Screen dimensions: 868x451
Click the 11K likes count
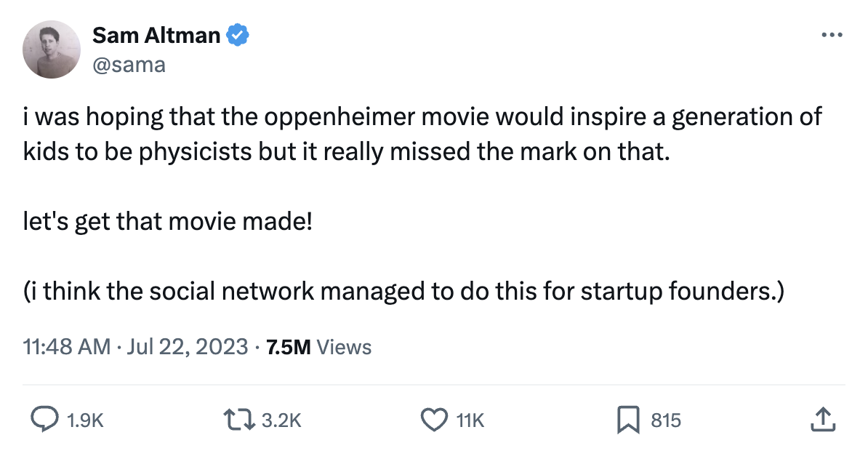coord(470,420)
